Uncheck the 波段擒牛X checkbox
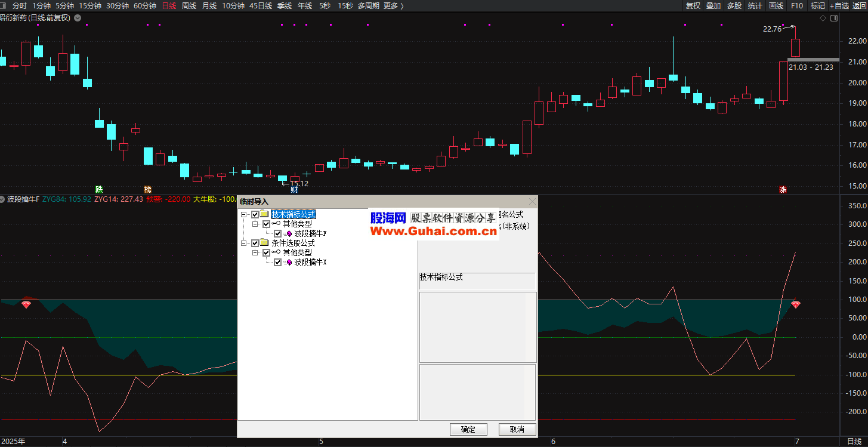The image size is (868, 447). (x=277, y=262)
